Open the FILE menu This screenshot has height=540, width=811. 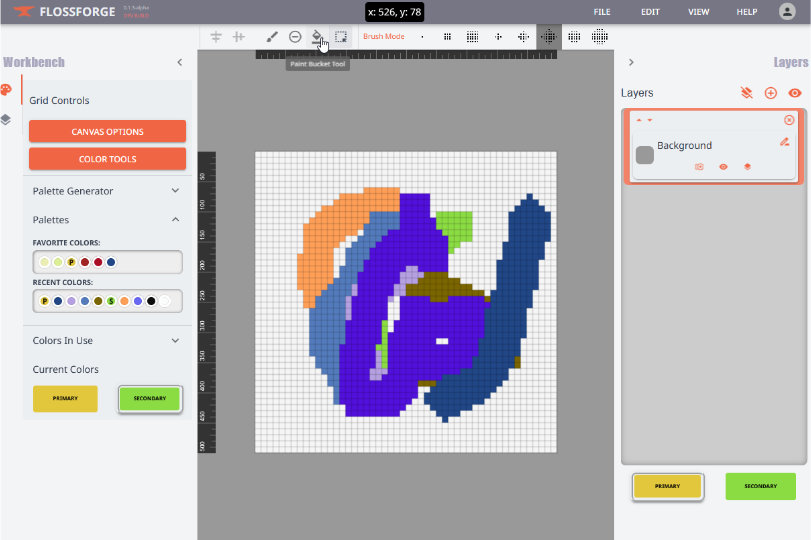(x=602, y=12)
